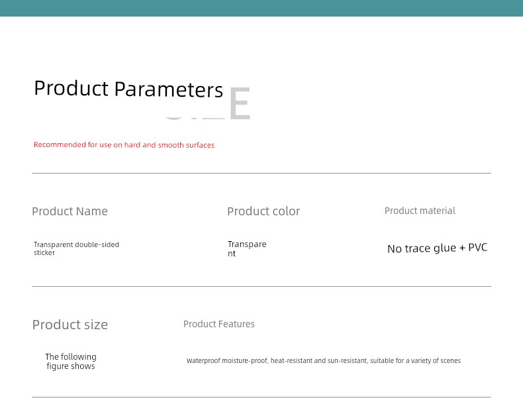Click the Product material label

[420, 211]
